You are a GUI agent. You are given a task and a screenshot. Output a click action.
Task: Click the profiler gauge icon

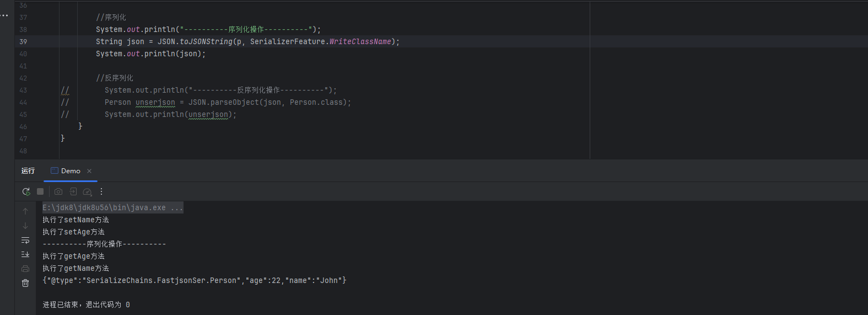tap(87, 191)
